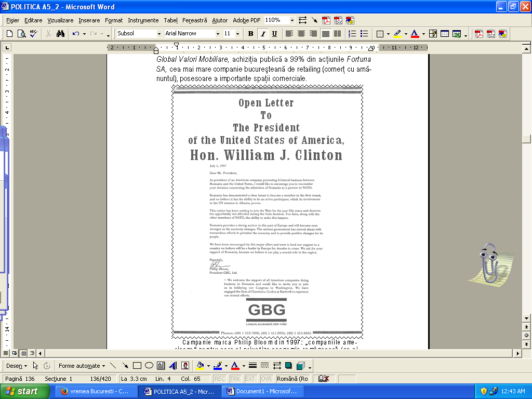Screen dimensions: 532x399
Task: Insert WordArt
Action: click(x=173, y=365)
